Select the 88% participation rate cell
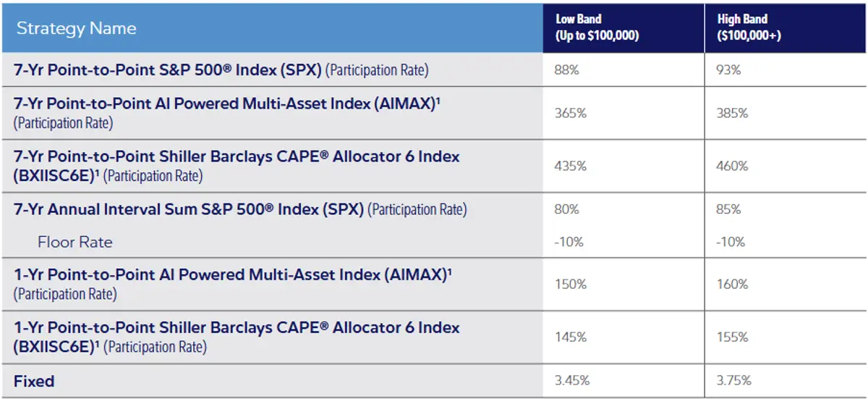 [x=566, y=70]
